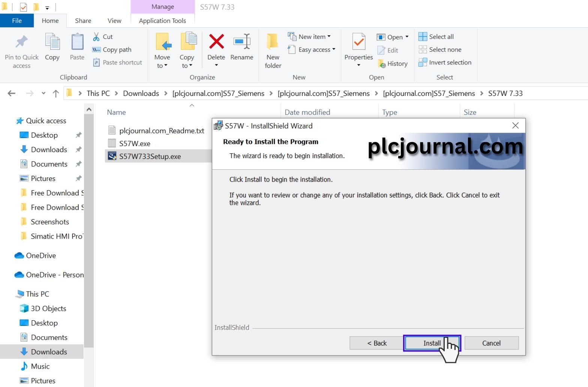Image resolution: width=588 pixels, height=387 pixels.
Task: Expand chevron after This PC breadcrumb
Action: 116,93
